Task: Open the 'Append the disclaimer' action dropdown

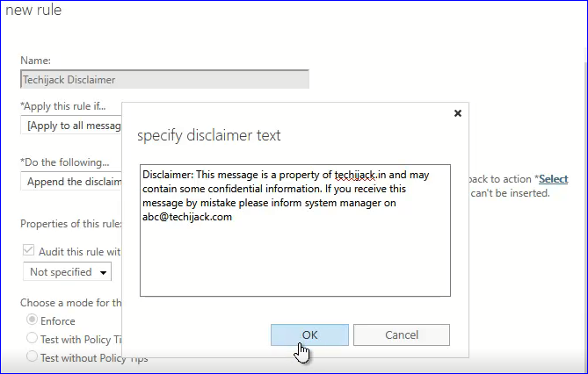Action: pos(71,182)
